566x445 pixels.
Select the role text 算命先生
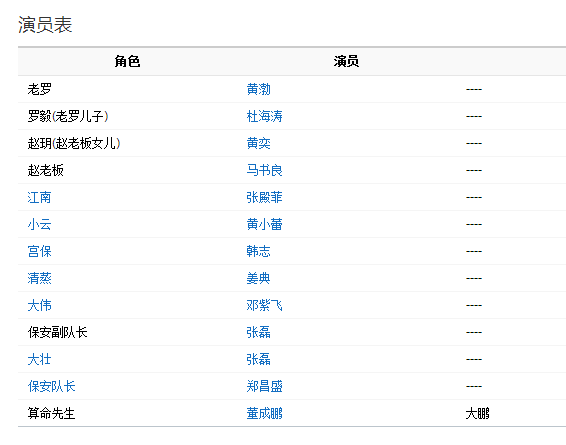tap(51, 413)
